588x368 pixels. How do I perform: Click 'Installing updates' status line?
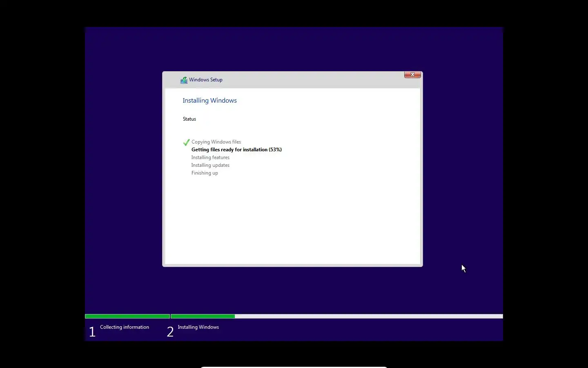point(210,165)
